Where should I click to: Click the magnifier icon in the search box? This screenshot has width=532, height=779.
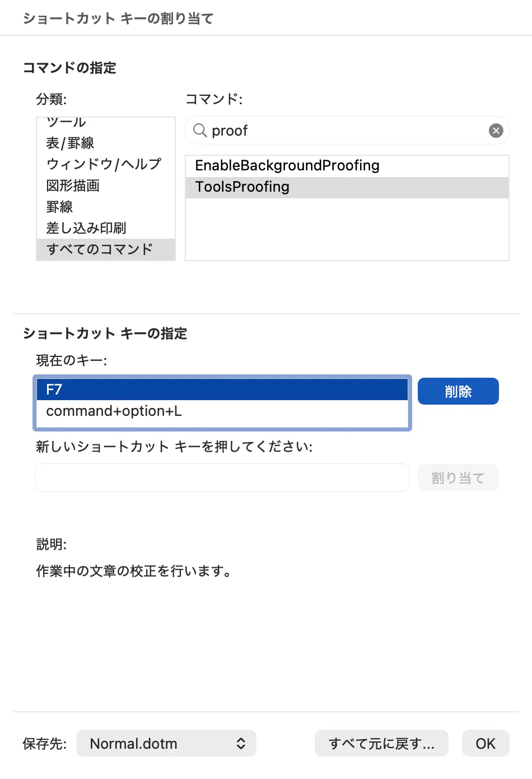click(x=200, y=130)
